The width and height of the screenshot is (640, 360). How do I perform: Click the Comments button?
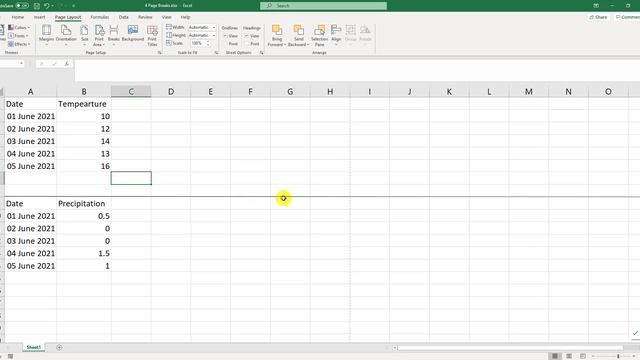627,17
